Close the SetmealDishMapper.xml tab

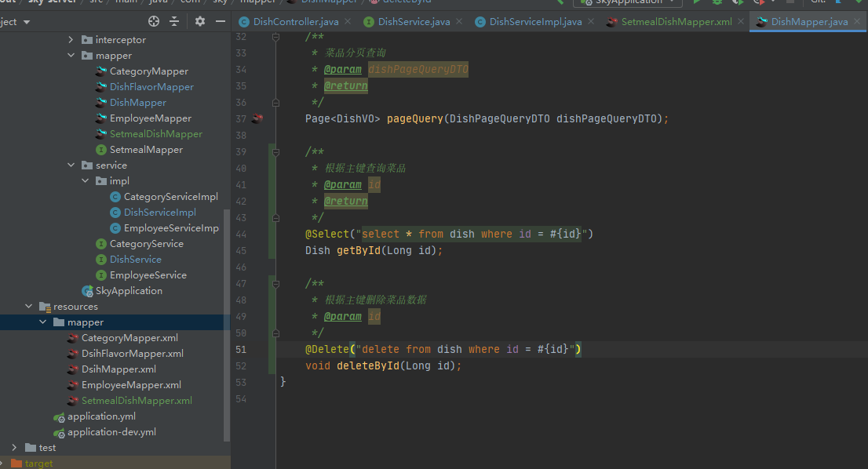click(x=742, y=22)
